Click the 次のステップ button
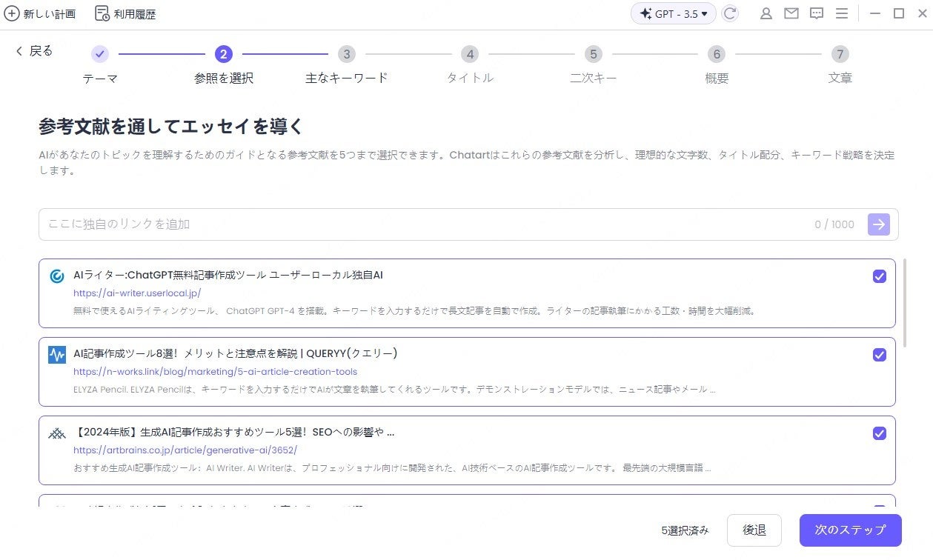This screenshot has width=933, height=560. coord(850,530)
